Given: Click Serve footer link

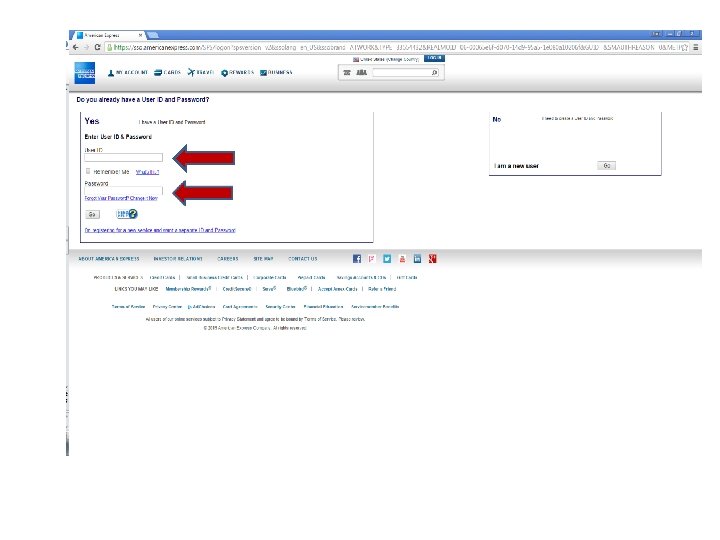Looking at the screenshot, I should pos(269,289).
